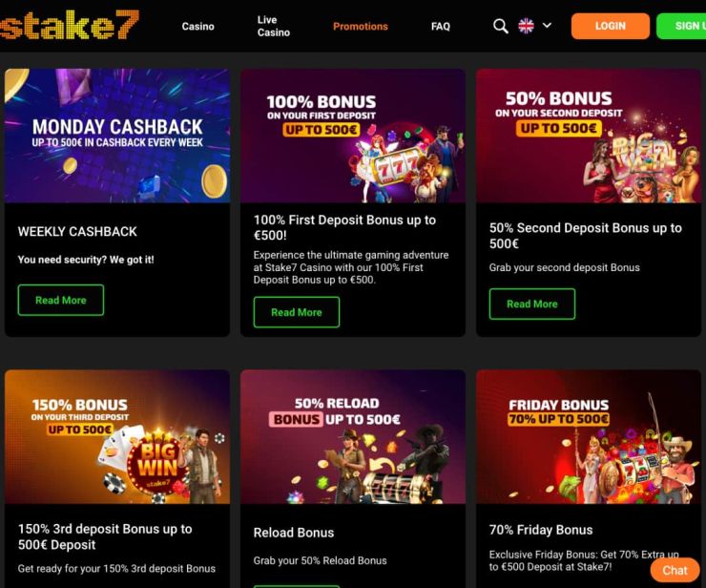Open the 150% Bonus third deposit banner
Image resolution: width=706 pixels, height=588 pixels.
(117, 436)
